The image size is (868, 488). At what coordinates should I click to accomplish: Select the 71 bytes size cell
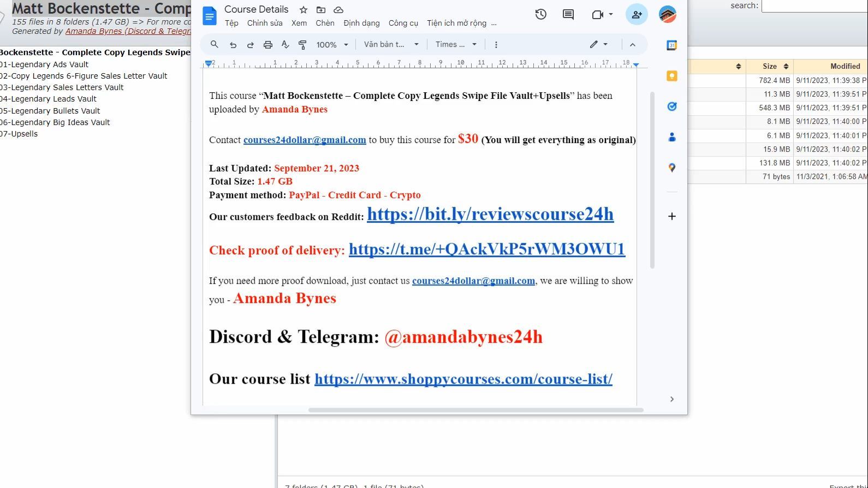[770, 176]
